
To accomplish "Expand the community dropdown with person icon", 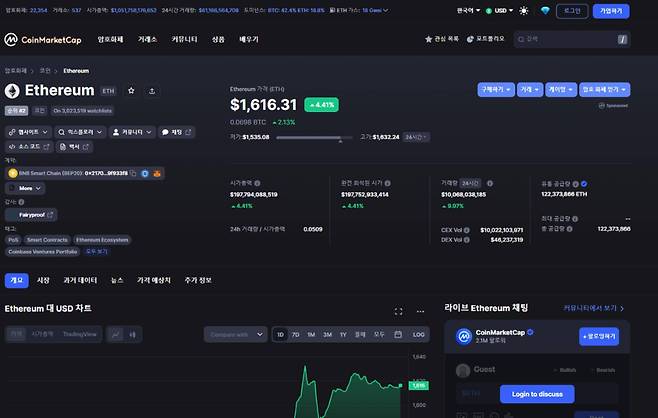I will pyautogui.click(x=132, y=132).
